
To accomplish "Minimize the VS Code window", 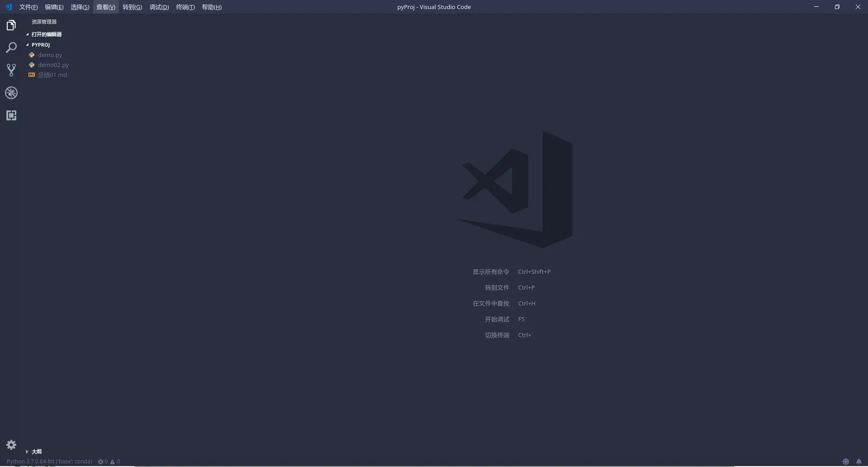I will 816,7.
